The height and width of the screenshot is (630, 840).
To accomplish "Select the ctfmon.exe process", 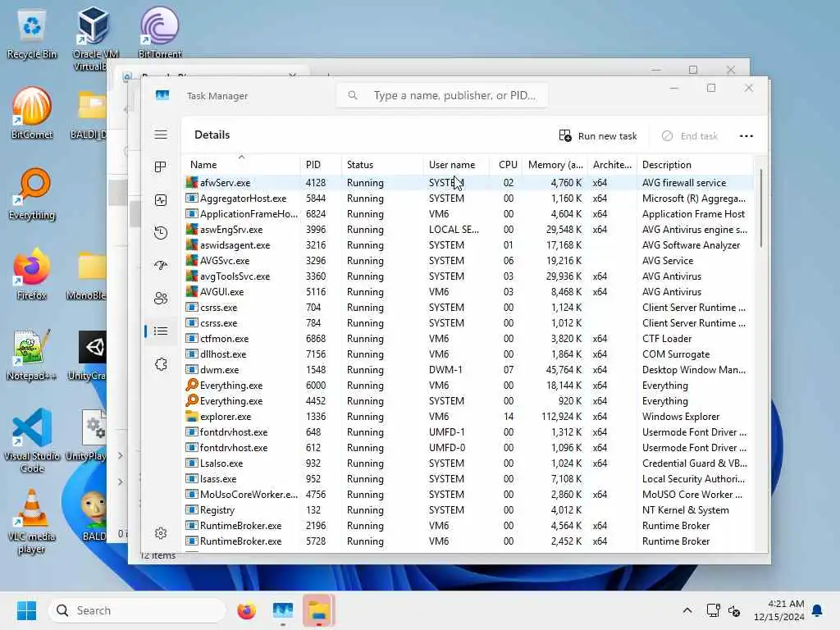I will tap(468, 339).
